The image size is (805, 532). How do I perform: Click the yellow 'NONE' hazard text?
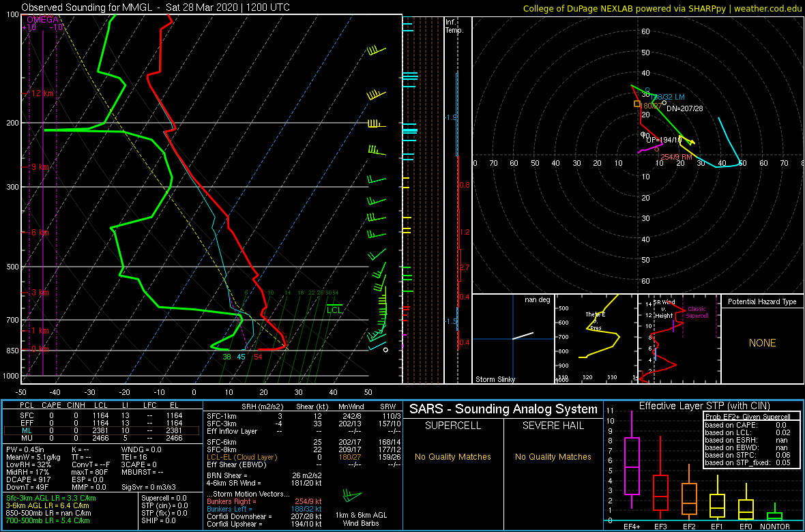762,344
